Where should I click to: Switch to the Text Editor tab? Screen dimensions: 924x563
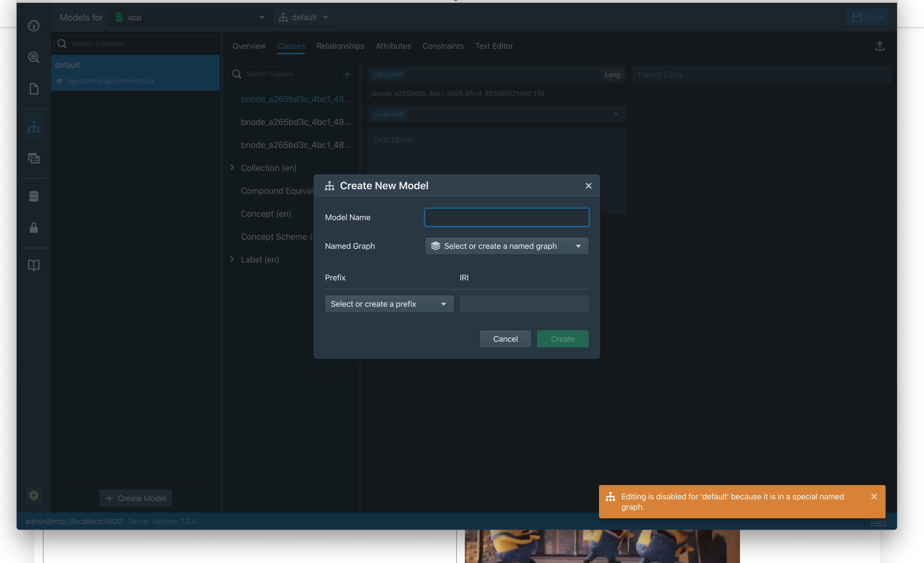494,46
